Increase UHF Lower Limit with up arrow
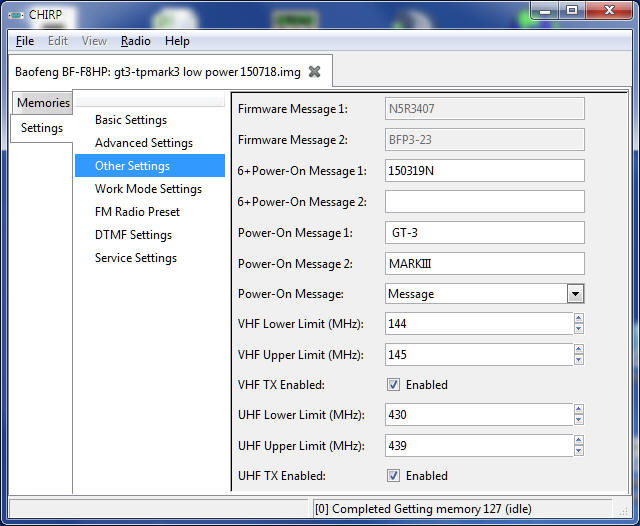This screenshot has width=640, height=526. pos(578,409)
